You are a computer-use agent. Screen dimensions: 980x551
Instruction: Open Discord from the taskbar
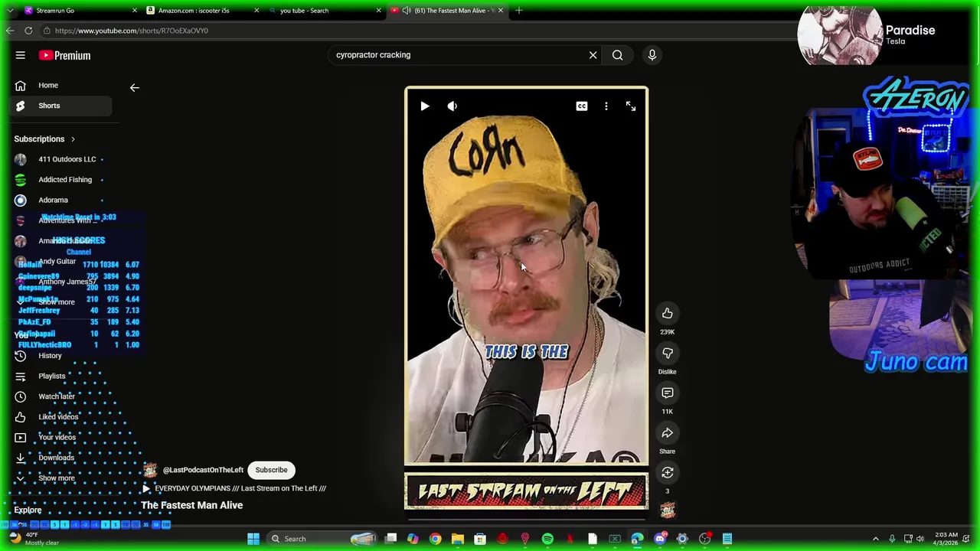pyautogui.click(x=660, y=539)
